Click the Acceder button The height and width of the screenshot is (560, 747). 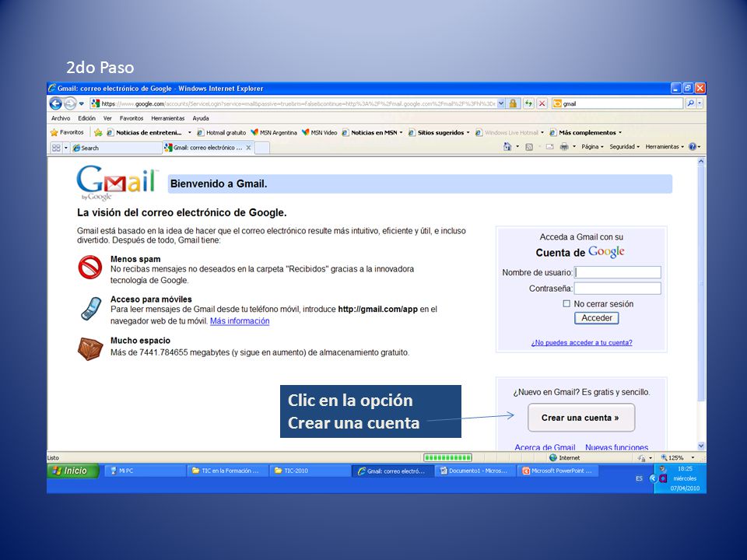[597, 318]
